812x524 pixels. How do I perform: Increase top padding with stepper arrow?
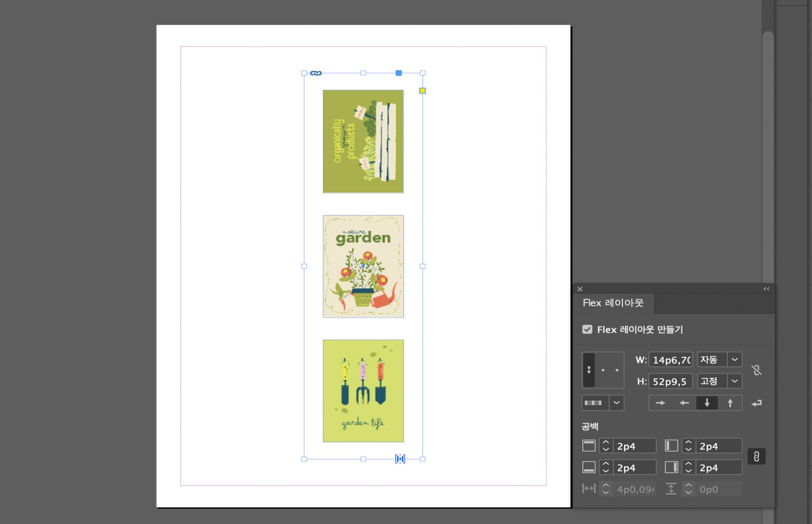click(606, 443)
